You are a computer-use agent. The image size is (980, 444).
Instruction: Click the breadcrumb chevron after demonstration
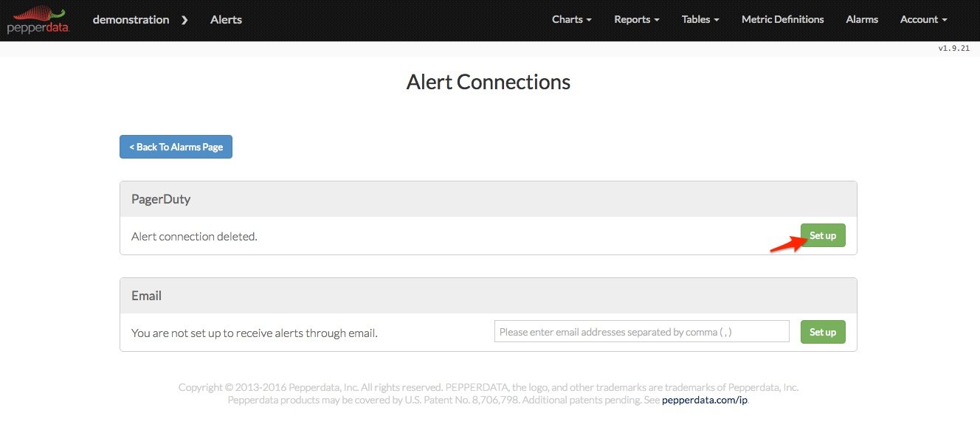[184, 20]
